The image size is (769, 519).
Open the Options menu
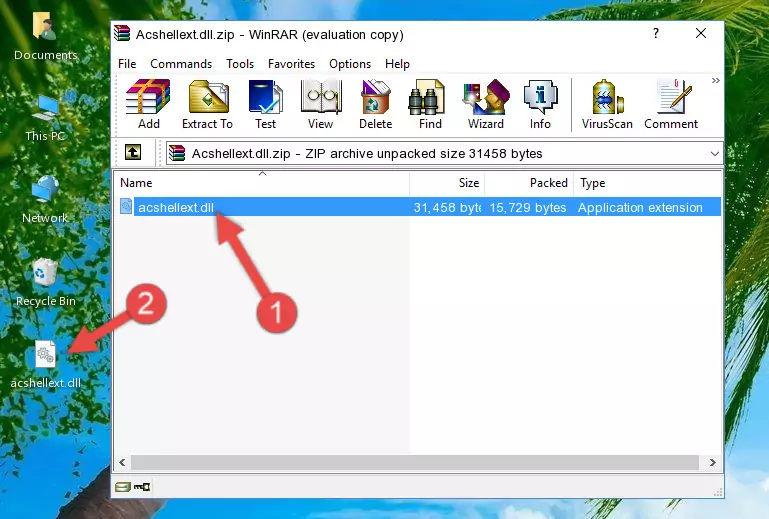(x=350, y=64)
